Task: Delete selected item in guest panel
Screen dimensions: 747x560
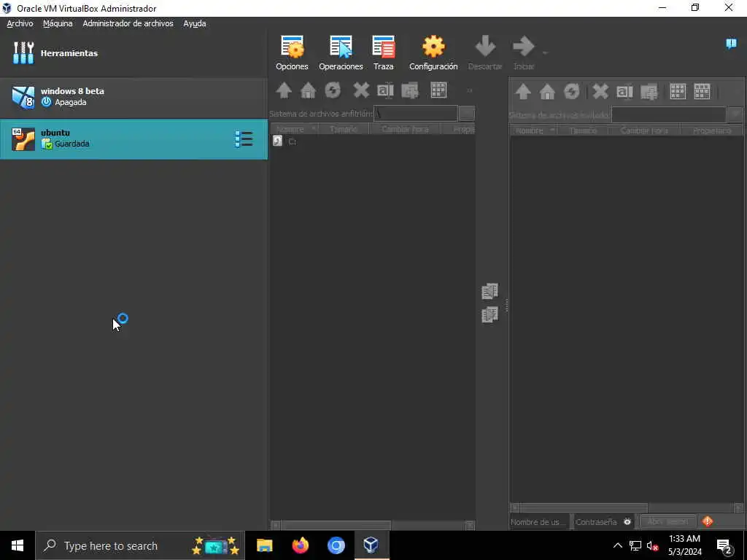Action: [600, 91]
